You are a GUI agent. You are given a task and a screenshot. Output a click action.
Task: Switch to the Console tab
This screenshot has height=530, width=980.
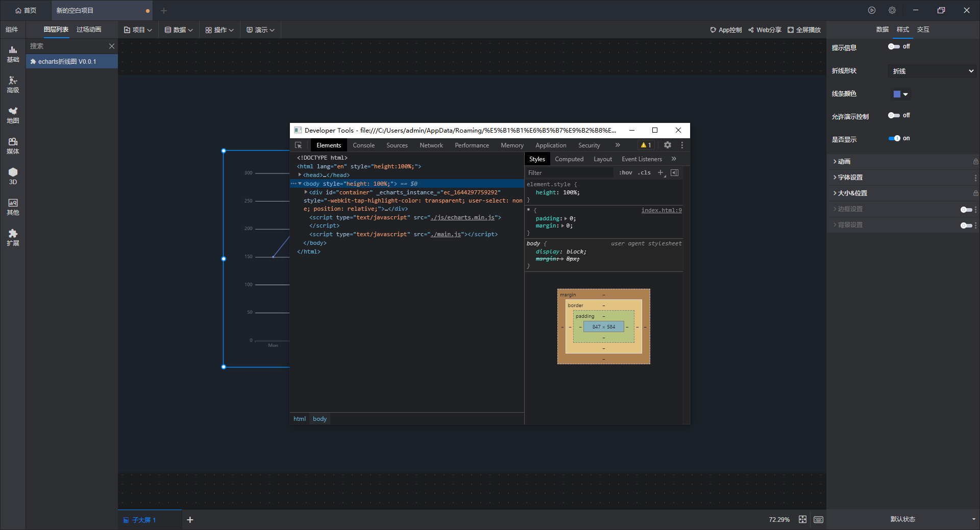coord(363,145)
